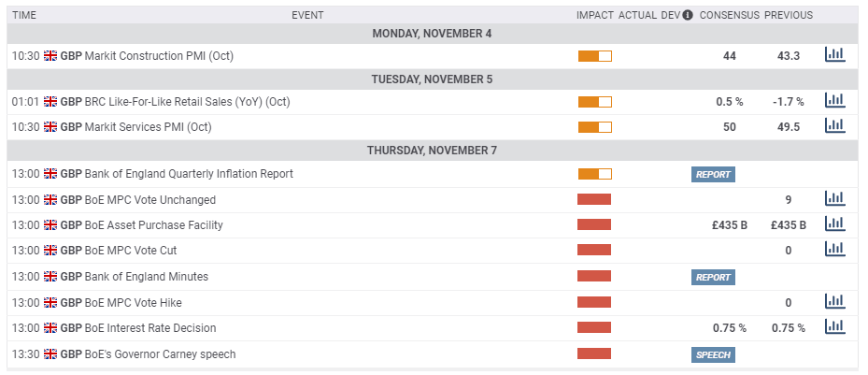Open chart icon for Markit Construction PMI
Viewport: 868px width, 375px height.
point(834,55)
